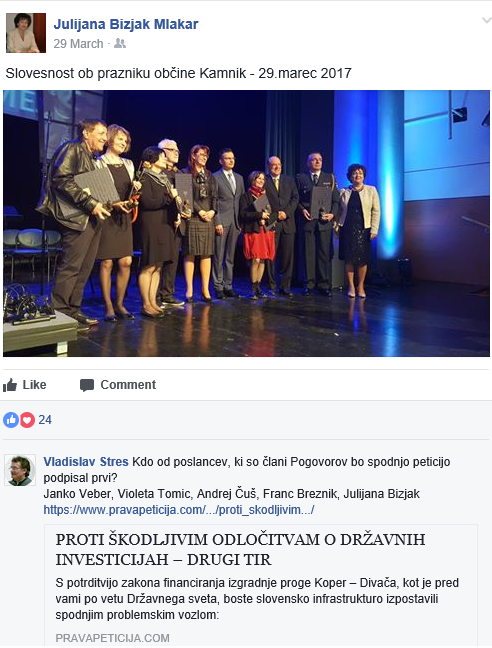
Task: Open the blue like reaction icon
Action: [x=10, y=420]
